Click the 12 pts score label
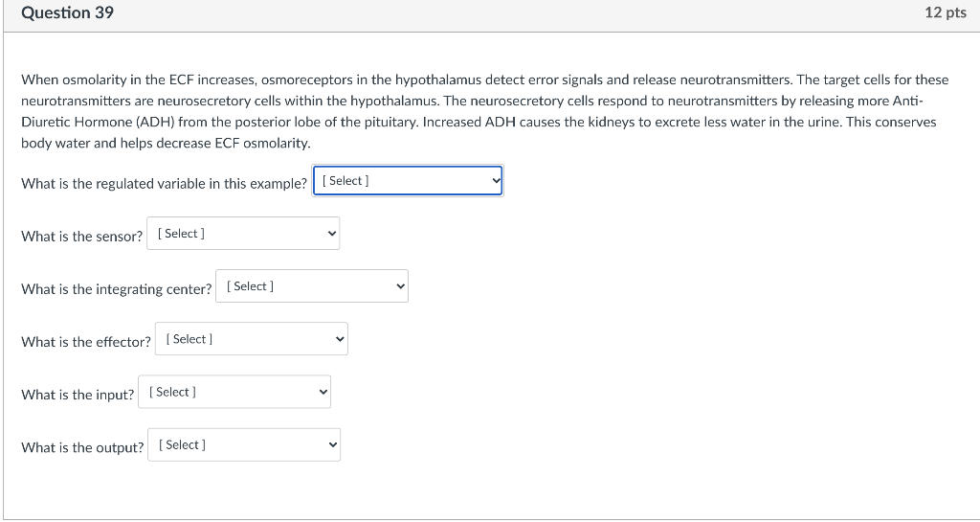The image size is (980, 522). pos(946,13)
